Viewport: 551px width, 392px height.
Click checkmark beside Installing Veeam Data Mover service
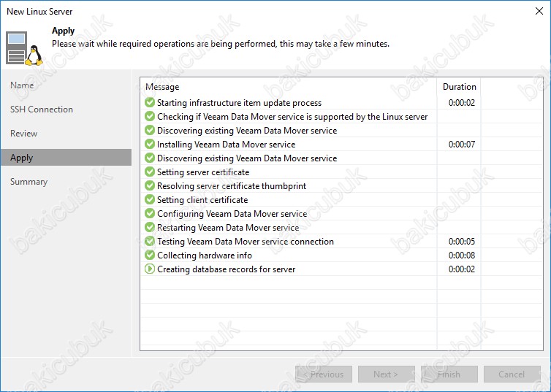point(150,145)
